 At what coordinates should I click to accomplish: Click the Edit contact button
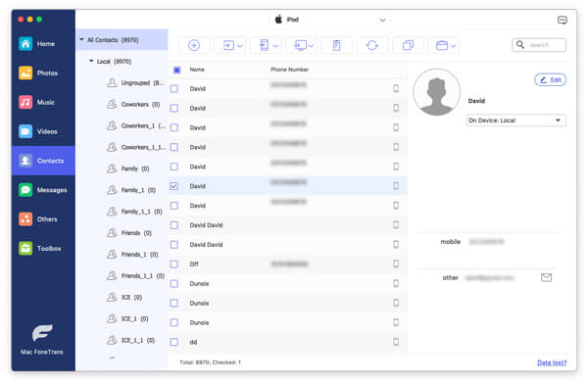pos(550,80)
